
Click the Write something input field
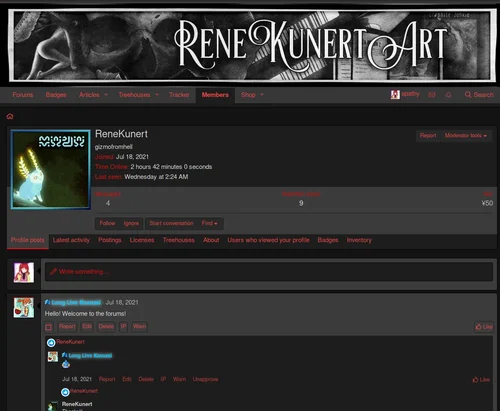pyautogui.click(x=269, y=272)
